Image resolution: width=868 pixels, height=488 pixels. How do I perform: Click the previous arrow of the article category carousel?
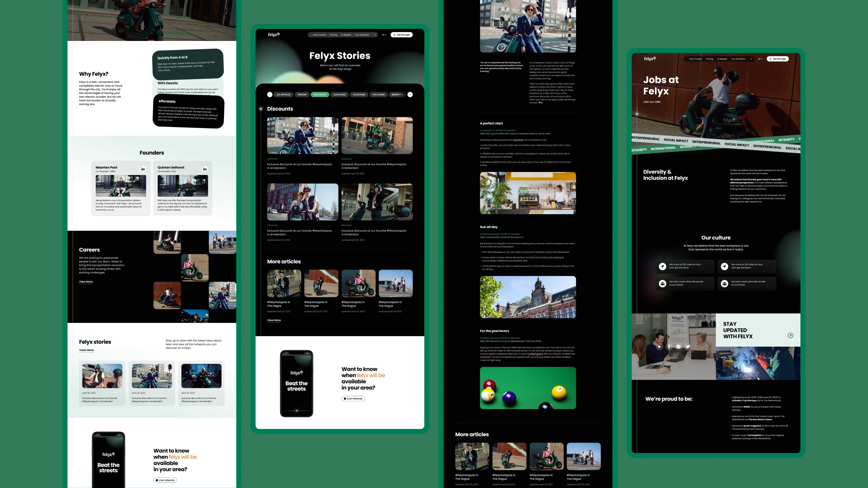point(269,95)
